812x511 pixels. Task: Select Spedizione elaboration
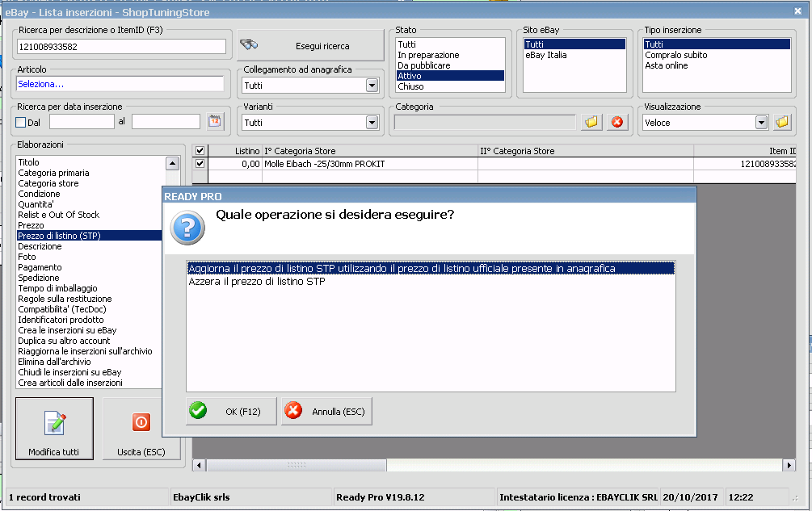click(x=38, y=278)
